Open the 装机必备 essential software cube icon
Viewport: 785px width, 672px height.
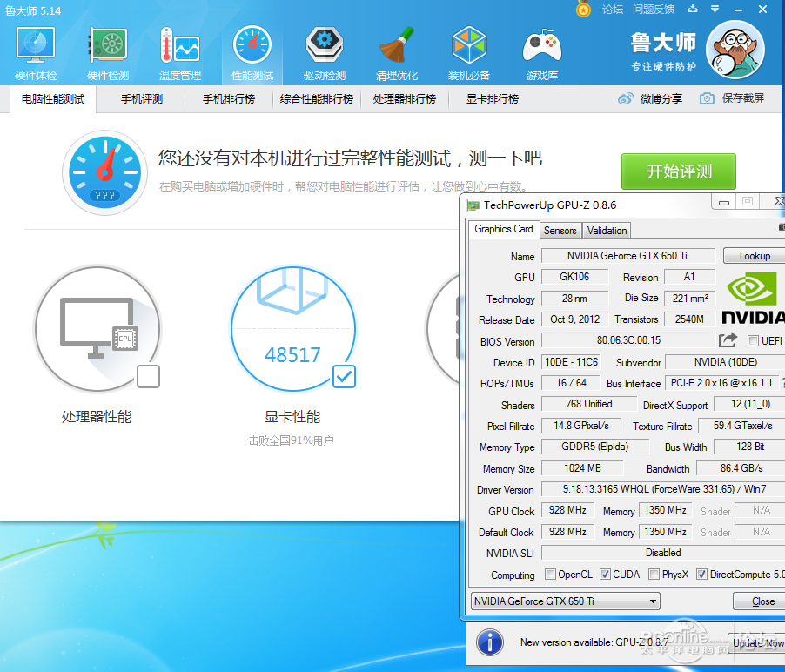pyautogui.click(x=469, y=54)
